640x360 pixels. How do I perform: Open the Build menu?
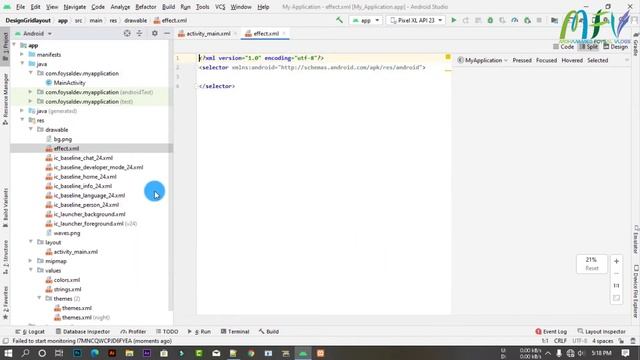click(x=168, y=7)
